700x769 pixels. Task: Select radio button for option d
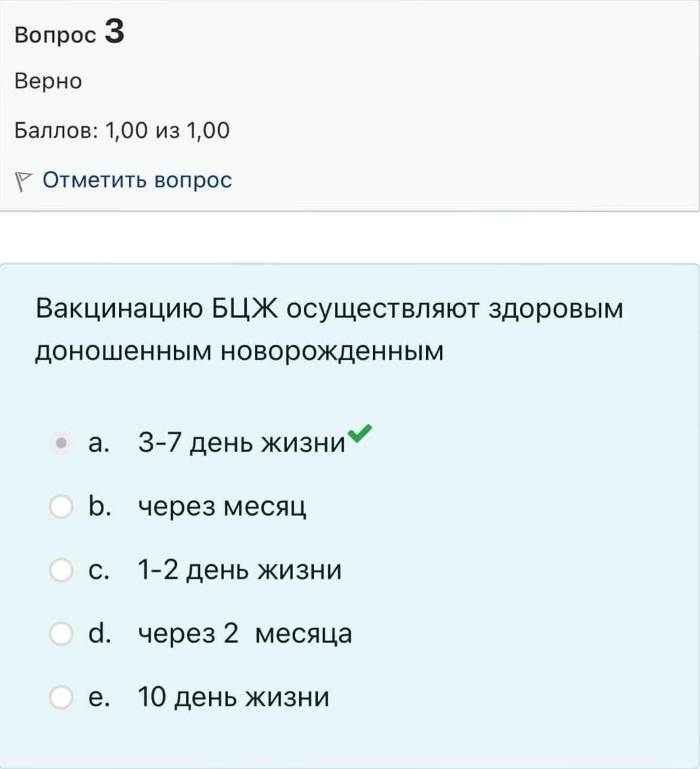click(x=61, y=633)
